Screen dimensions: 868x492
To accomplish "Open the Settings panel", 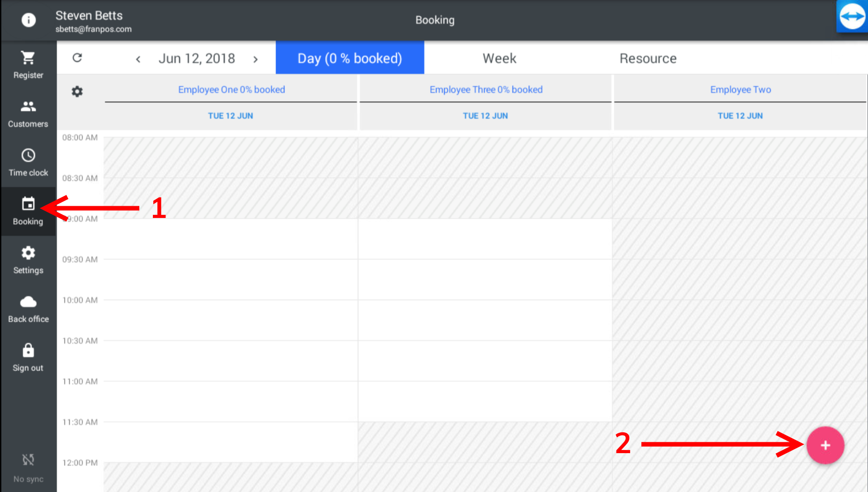I will pyautogui.click(x=28, y=259).
